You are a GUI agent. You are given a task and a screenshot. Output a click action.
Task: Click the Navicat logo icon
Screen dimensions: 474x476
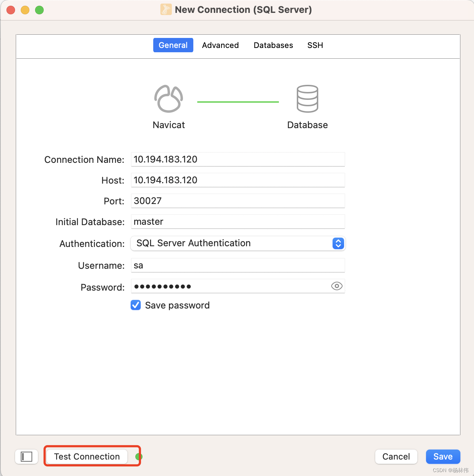169,99
